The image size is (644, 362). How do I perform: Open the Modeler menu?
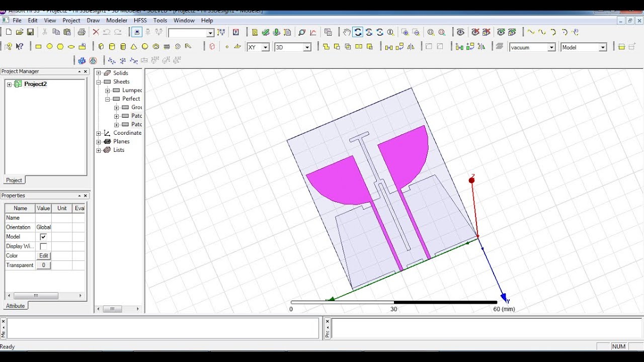click(x=117, y=21)
